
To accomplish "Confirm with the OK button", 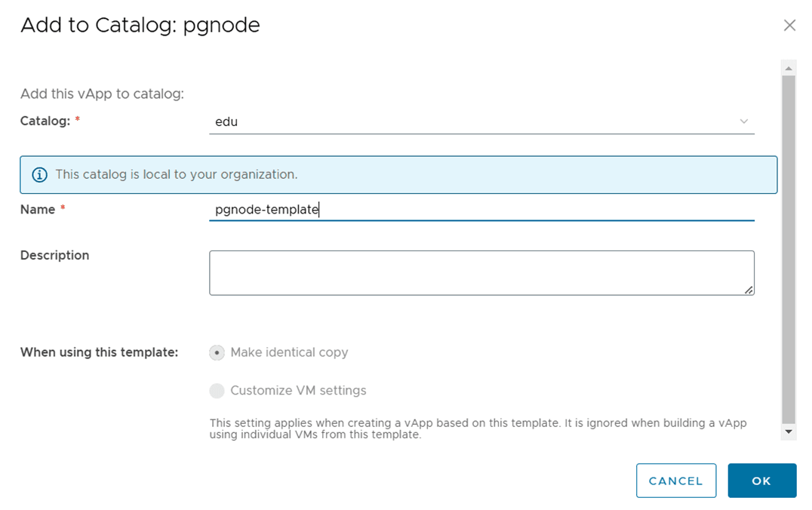I will (761, 481).
